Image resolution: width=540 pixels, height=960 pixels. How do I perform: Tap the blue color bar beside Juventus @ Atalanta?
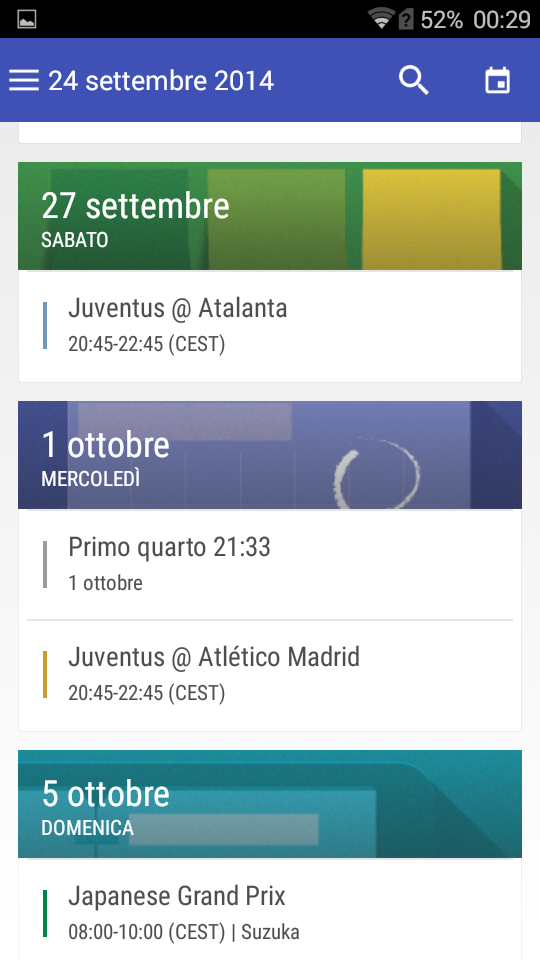tap(45, 326)
